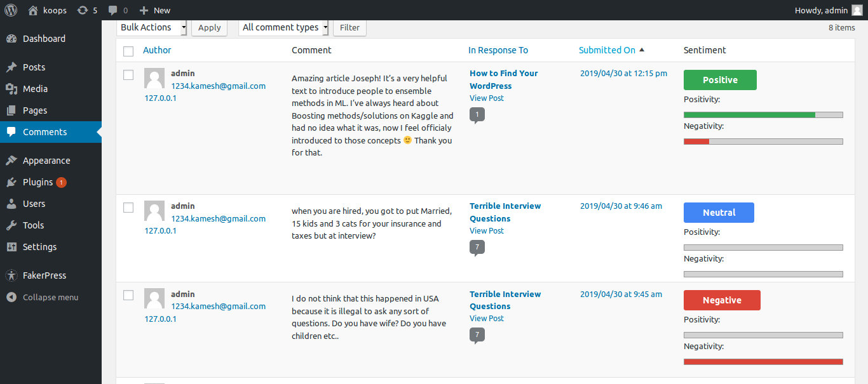The width and height of the screenshot is (868, 384).
Task: Open comment count bubble on 9:46 am row
Action: pos(477,248)
